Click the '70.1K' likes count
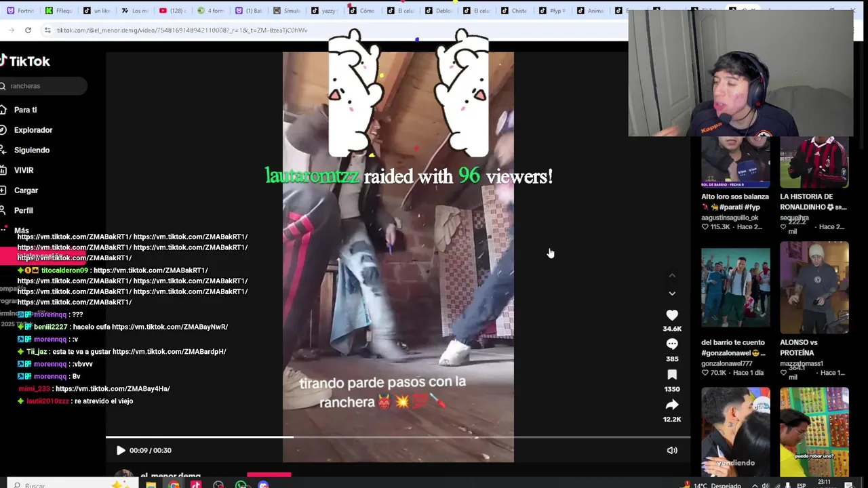This screenshot has height=488, width=868. point(718,373)
